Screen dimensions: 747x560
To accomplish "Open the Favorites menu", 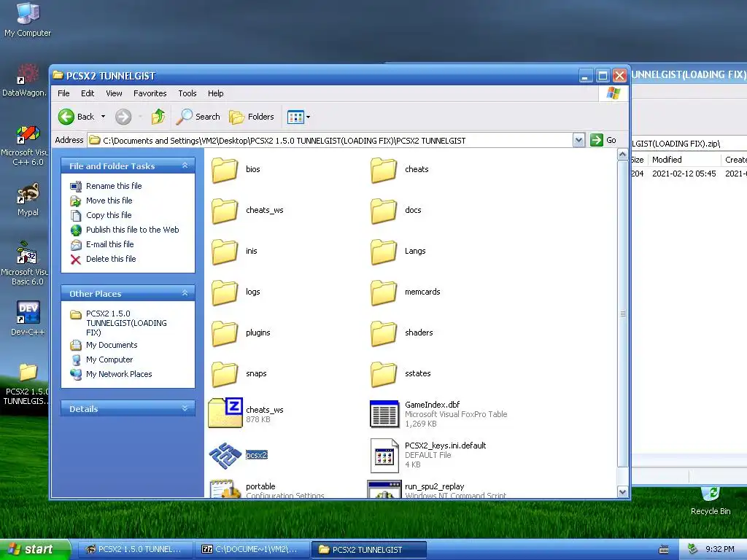I will point(150,93).
